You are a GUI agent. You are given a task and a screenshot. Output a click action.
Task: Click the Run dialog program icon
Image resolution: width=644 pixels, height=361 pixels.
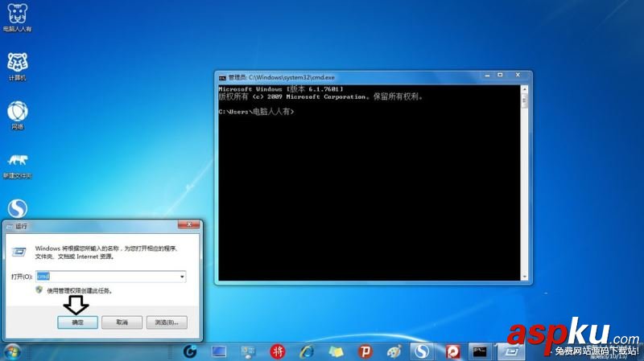[x=19, y=252]
